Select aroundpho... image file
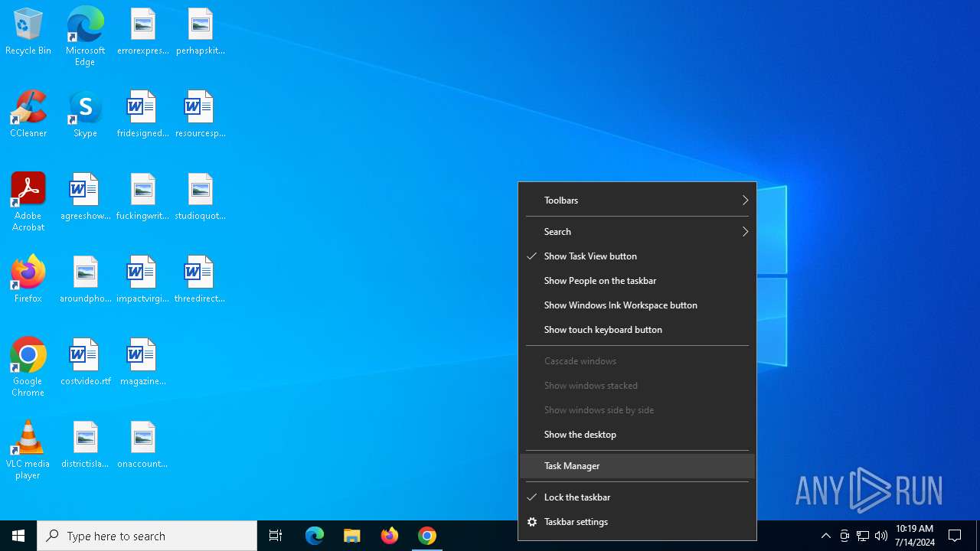The width and height of the screenshot is (980, 551). (85, 280)
